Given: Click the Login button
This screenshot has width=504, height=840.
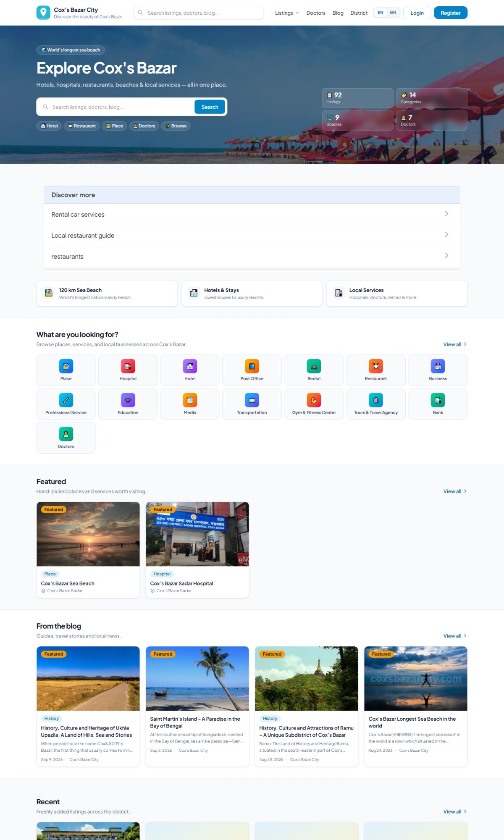Looking at the screenshot, I should click(x=417, y=13).
